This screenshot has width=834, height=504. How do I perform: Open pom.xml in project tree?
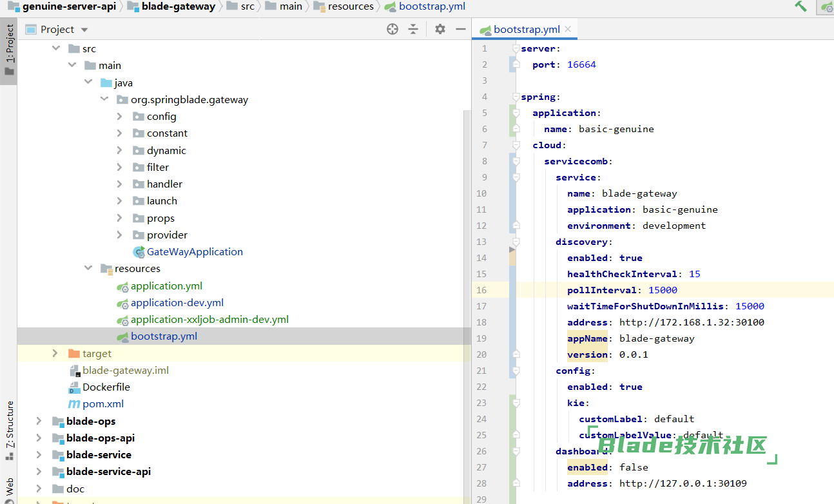pyautogui.click(x=103, y=403)
